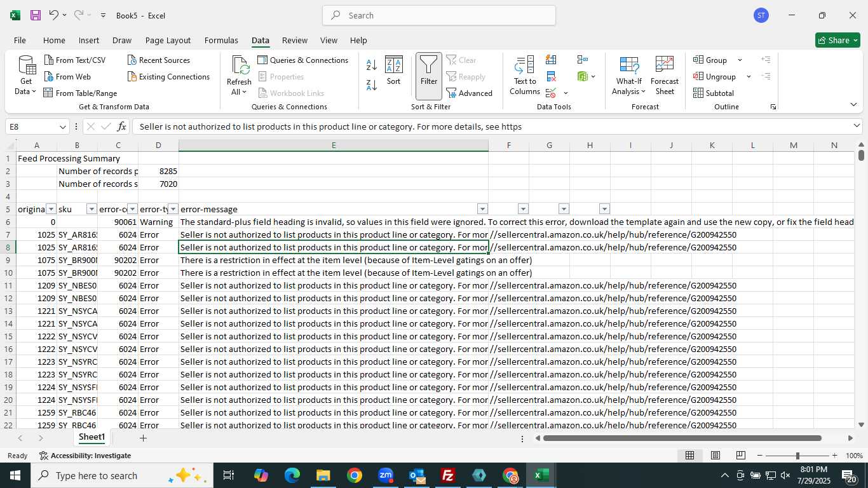Viewport: 868px width, 488px height.
Task: Launch Text to Columns wizard
Action: tap(525, 76)
